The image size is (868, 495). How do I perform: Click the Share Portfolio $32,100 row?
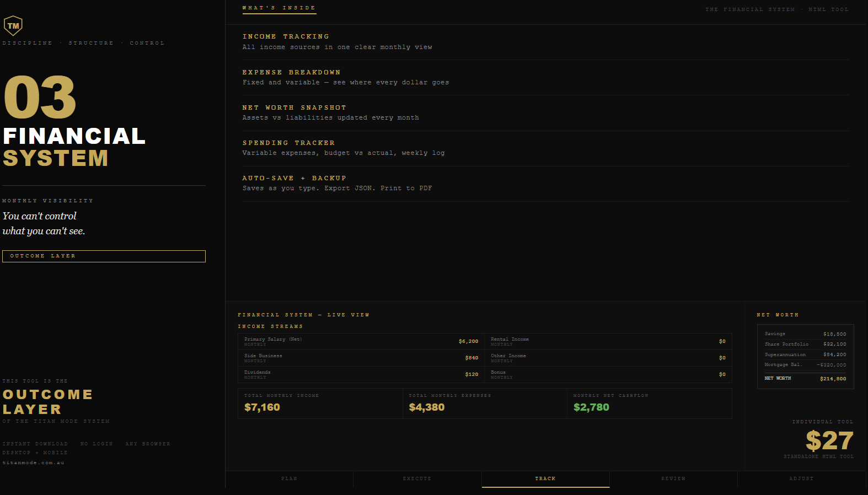pos(805,344)
